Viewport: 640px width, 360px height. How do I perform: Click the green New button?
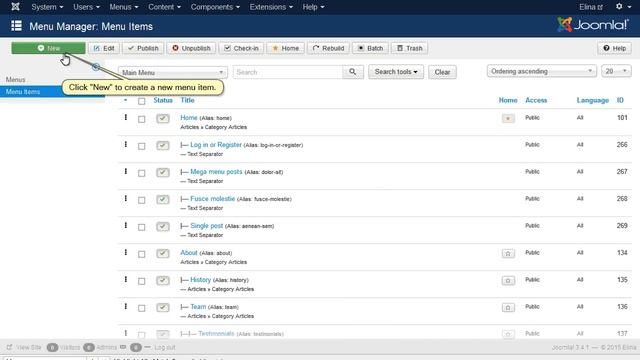[48, 48]
